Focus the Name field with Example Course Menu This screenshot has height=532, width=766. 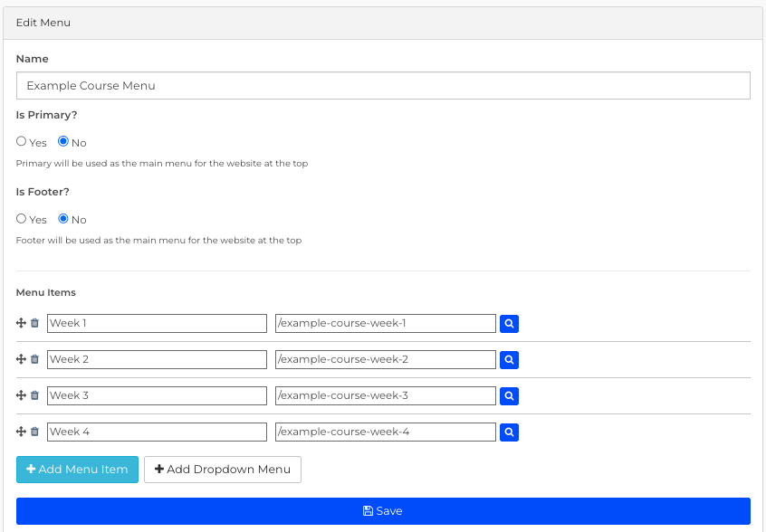(x=383, y=85)
